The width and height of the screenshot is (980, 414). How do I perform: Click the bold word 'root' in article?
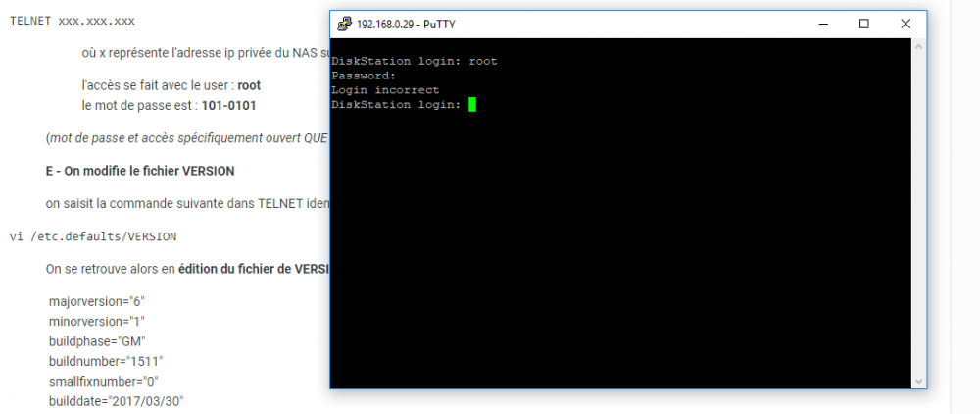(249, 85)
